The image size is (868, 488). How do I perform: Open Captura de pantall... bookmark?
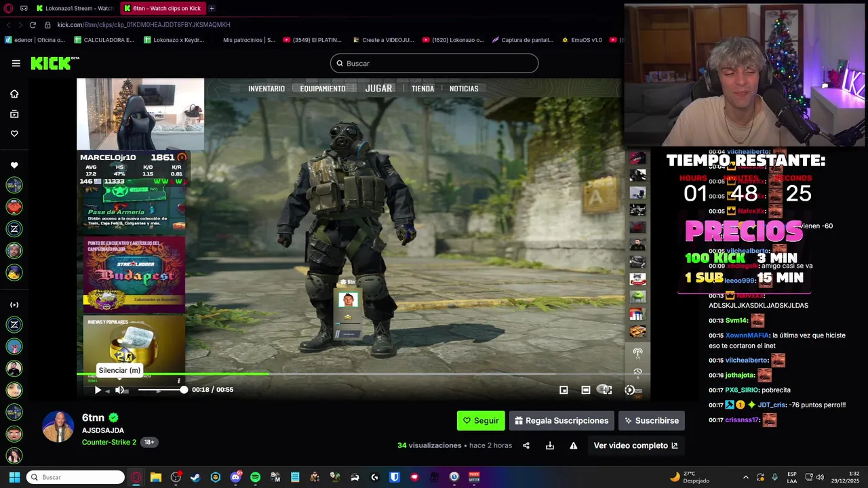point(523,40)
